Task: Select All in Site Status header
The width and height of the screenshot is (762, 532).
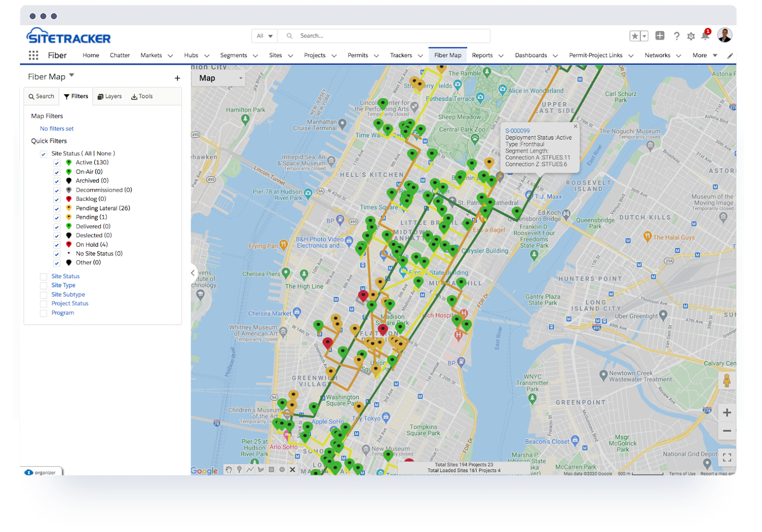Action: click(88, 154)
